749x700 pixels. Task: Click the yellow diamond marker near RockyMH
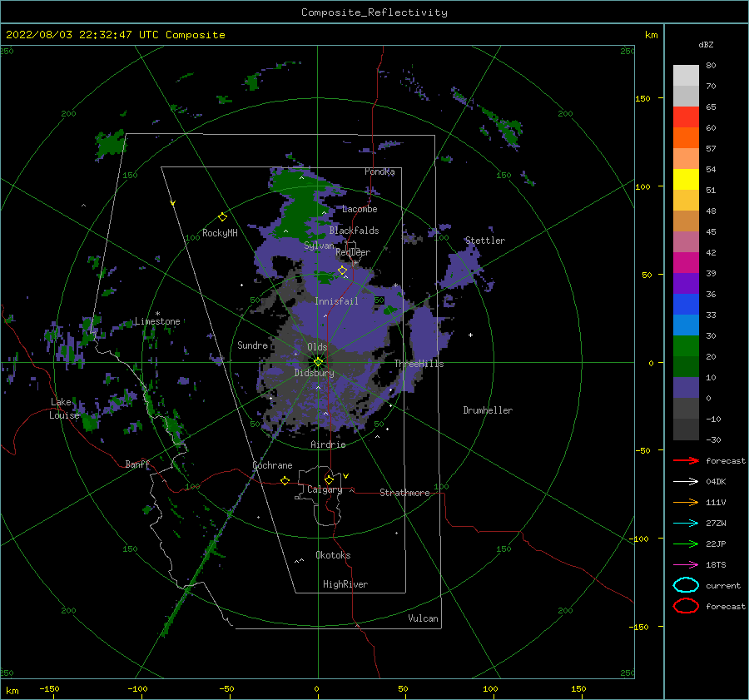pos(222,217)
